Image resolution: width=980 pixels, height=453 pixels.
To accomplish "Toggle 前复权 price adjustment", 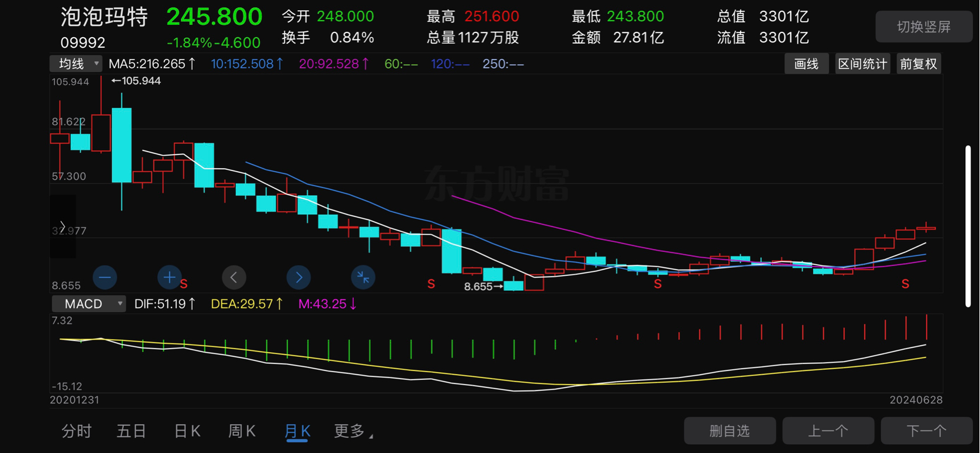I will [919, 64].
